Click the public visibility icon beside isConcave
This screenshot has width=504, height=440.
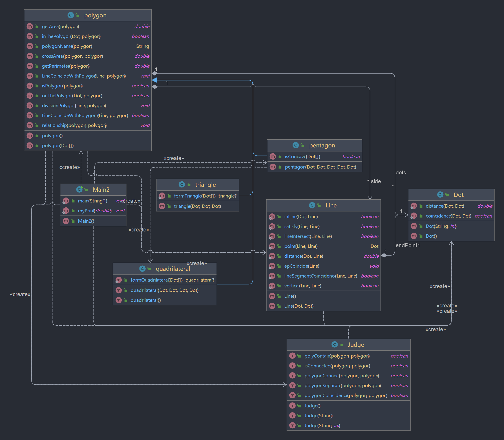click(x=280, y=156)
